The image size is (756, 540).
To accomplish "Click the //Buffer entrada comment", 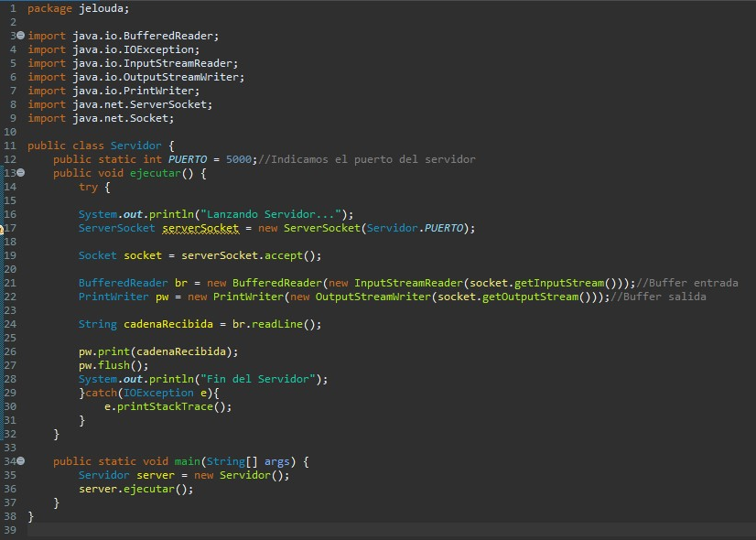I will [x=686, y=283].
